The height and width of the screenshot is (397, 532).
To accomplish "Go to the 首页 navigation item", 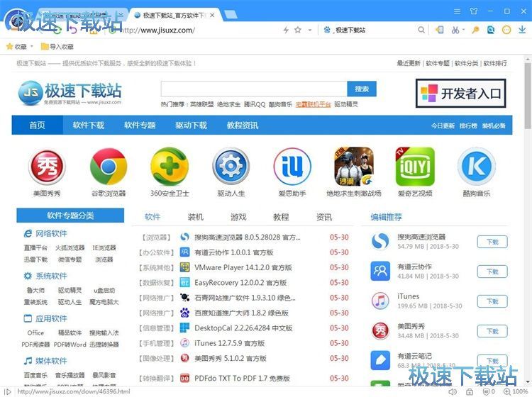I will pos(38,125).
